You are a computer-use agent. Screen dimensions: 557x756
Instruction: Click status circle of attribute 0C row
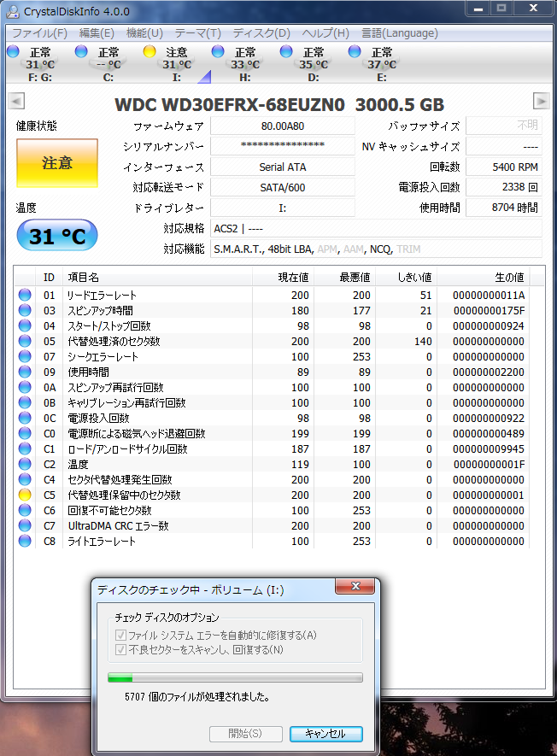click(25, 418)
